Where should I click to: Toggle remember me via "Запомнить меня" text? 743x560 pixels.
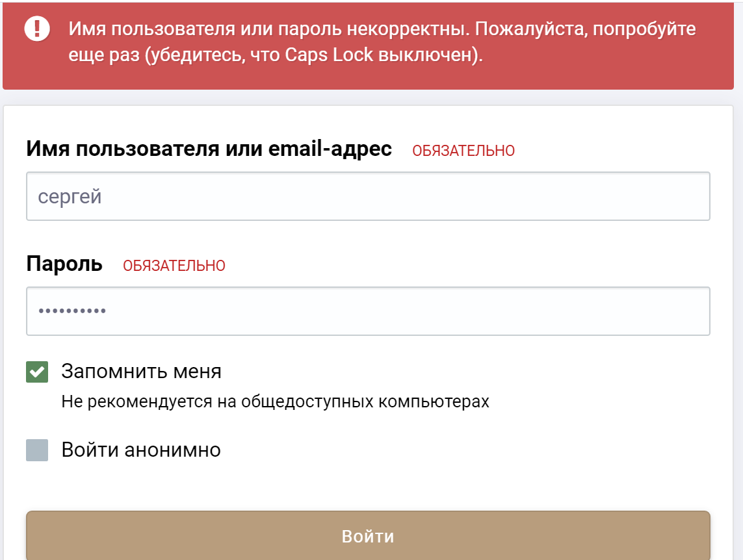[141, 372]
